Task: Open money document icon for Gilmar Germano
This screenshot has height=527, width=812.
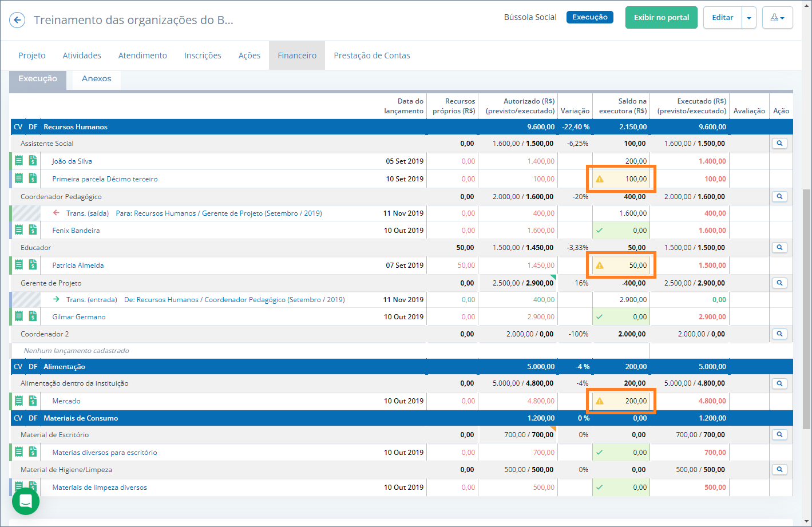Action: click(x=33, y=316)
